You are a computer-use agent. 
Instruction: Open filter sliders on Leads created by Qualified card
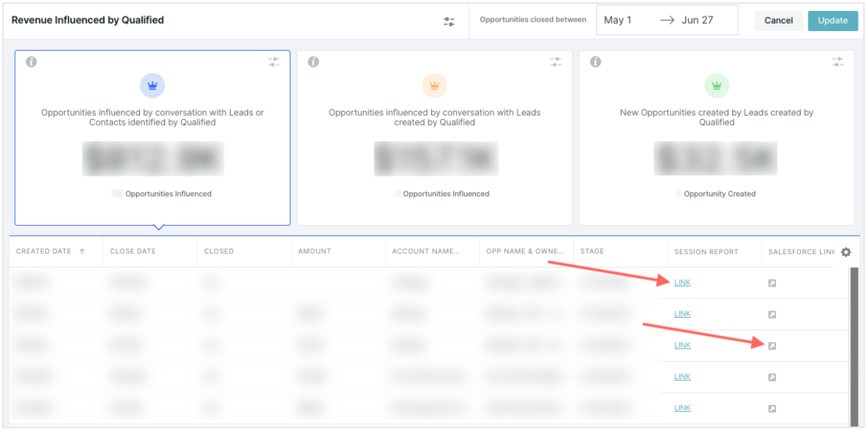click(x=556, y=62)
